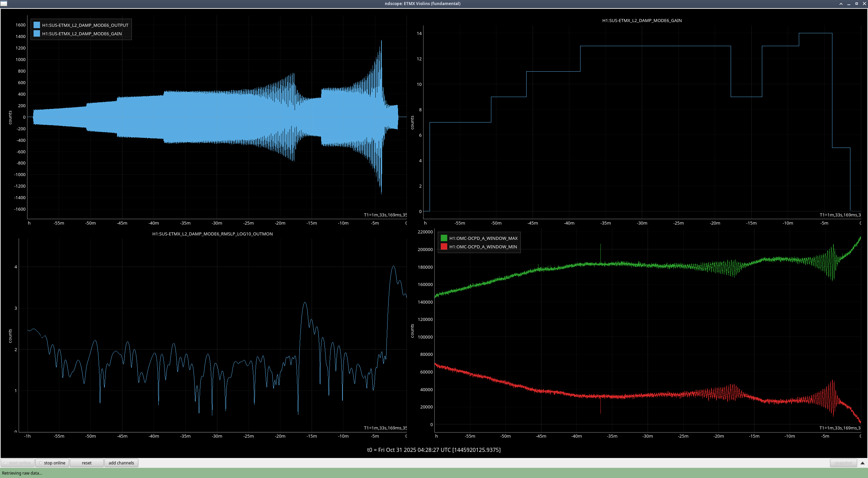Expand the bottom control panel triangle
The width and height of the screenshot is (868, 478).
point(863,463)
